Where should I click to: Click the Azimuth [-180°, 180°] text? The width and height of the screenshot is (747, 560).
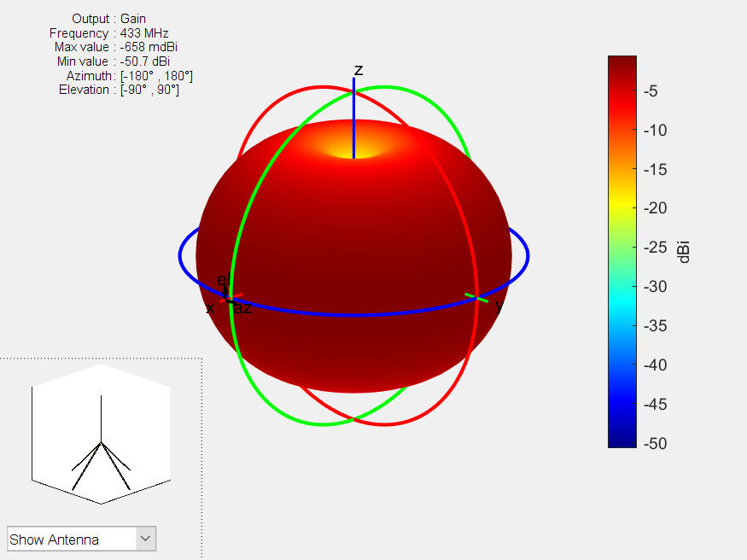(x=129, y=76)
